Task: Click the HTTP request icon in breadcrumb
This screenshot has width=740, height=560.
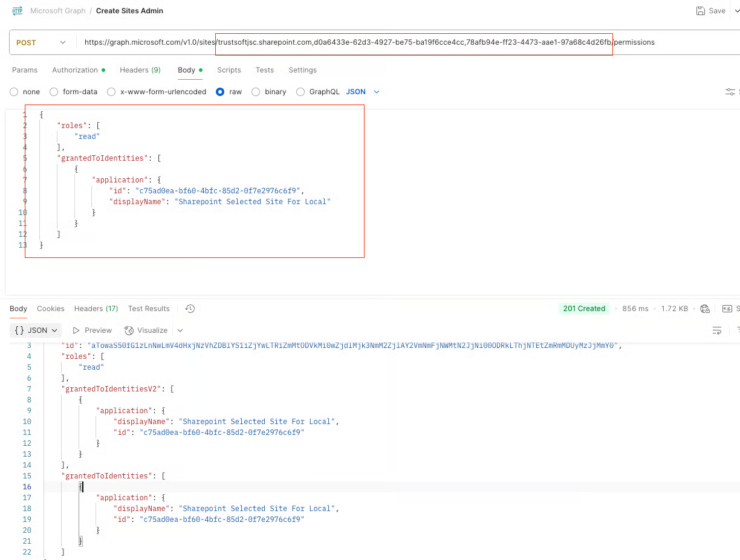Action: point(18,11)
